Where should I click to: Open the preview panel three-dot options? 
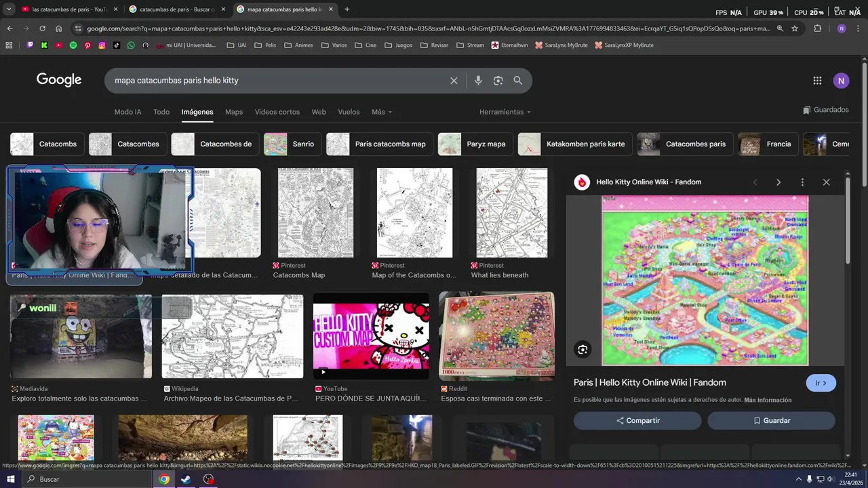(x=802, y=182)
